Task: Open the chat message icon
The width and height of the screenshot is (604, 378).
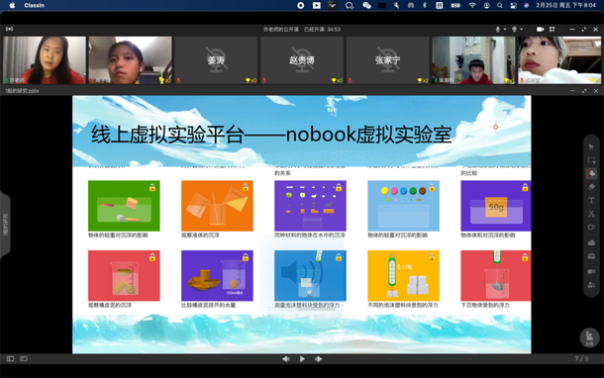Action: click(591, 271)
